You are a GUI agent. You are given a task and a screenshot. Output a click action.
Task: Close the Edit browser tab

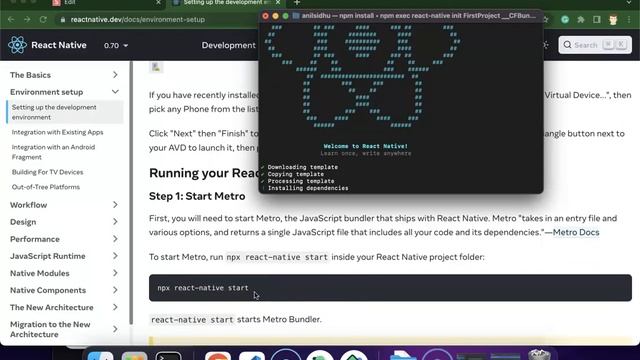(158, 2)
